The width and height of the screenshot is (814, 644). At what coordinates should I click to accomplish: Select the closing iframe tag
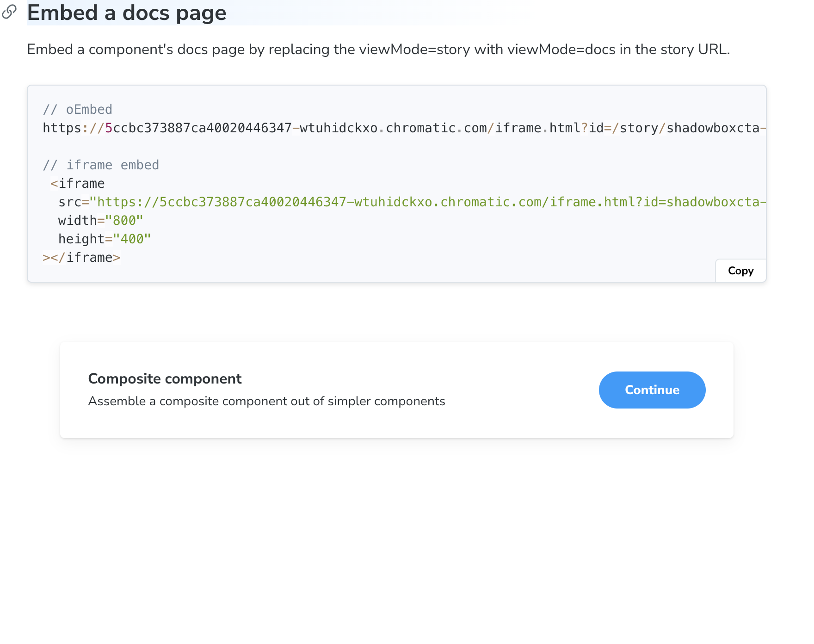[x=81, y=257]
